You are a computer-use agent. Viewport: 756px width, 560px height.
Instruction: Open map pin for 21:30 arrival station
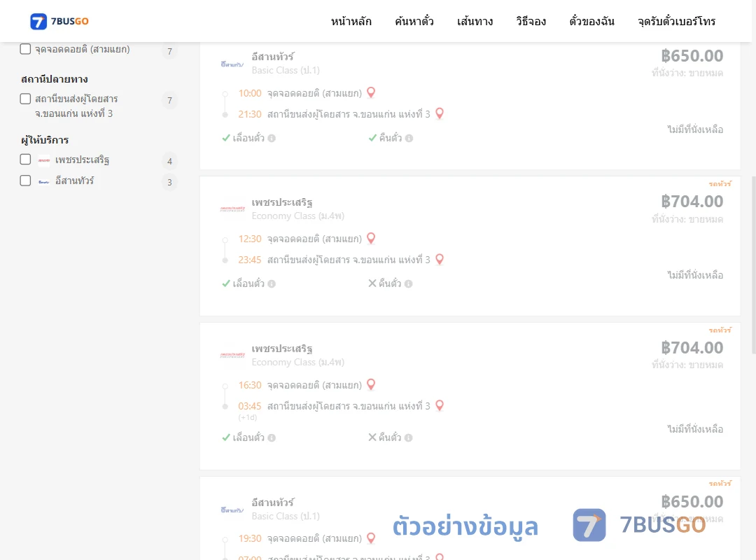439,113
